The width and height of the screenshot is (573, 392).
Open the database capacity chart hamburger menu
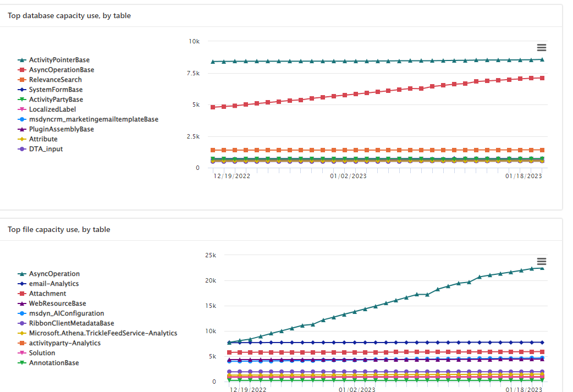(541, 48)
